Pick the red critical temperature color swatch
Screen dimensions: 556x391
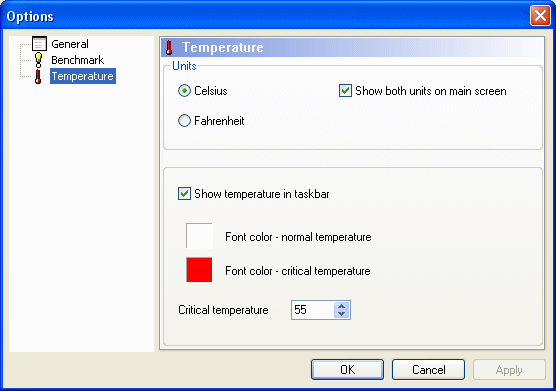point(199,270)
